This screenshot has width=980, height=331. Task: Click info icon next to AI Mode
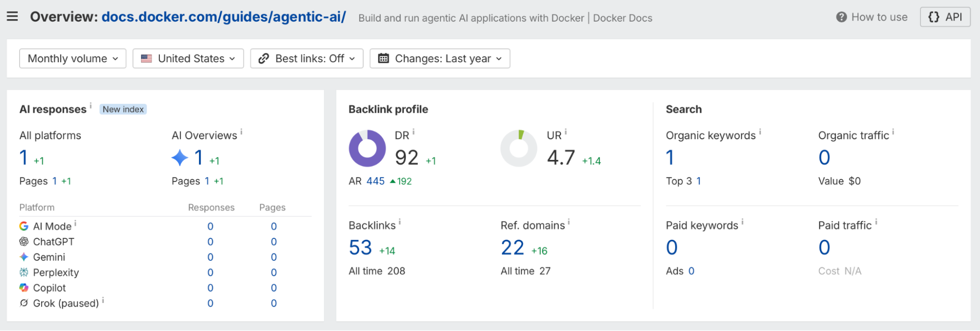(75, 223)
